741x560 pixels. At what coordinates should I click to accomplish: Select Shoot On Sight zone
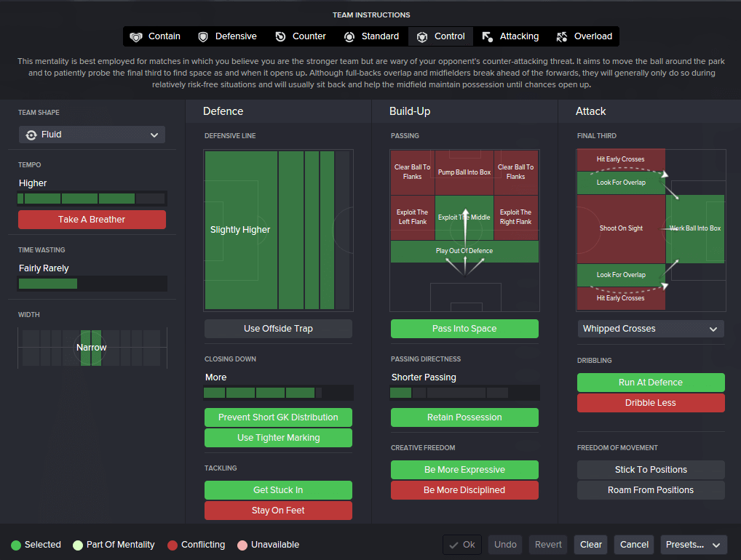pos(621,228)
